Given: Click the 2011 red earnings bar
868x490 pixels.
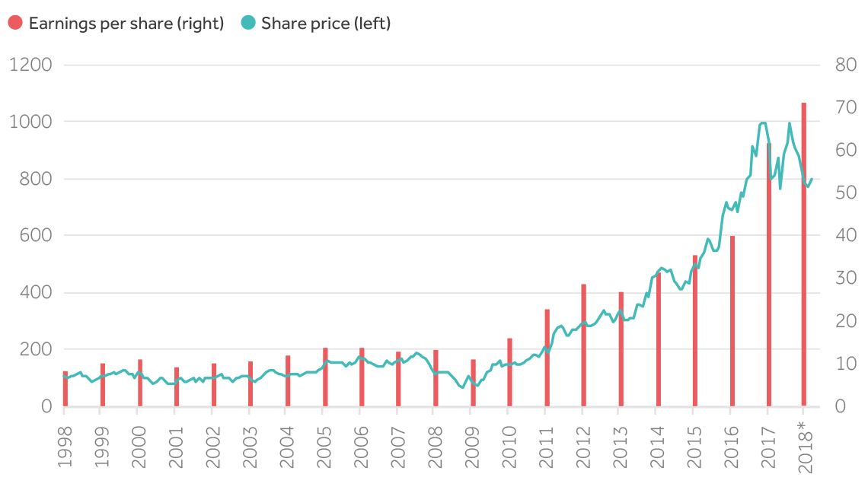Looking at the screenshot, I should pos(547,358).
